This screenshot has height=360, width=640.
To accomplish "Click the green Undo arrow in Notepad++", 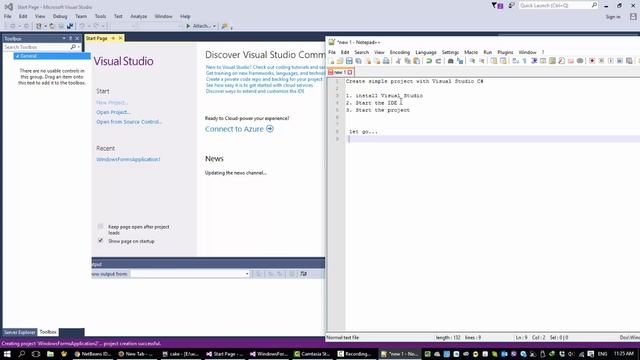I will (x=429, y=61).
